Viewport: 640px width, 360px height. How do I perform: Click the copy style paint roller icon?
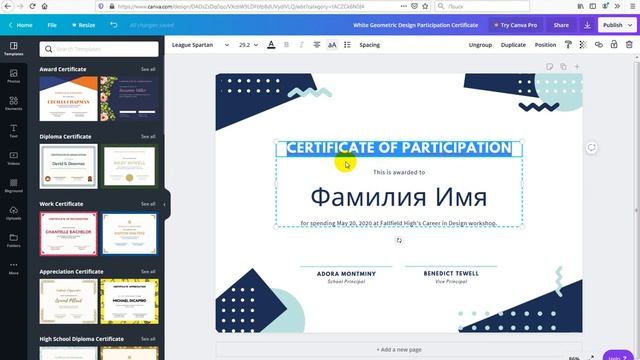coord(568,45)
